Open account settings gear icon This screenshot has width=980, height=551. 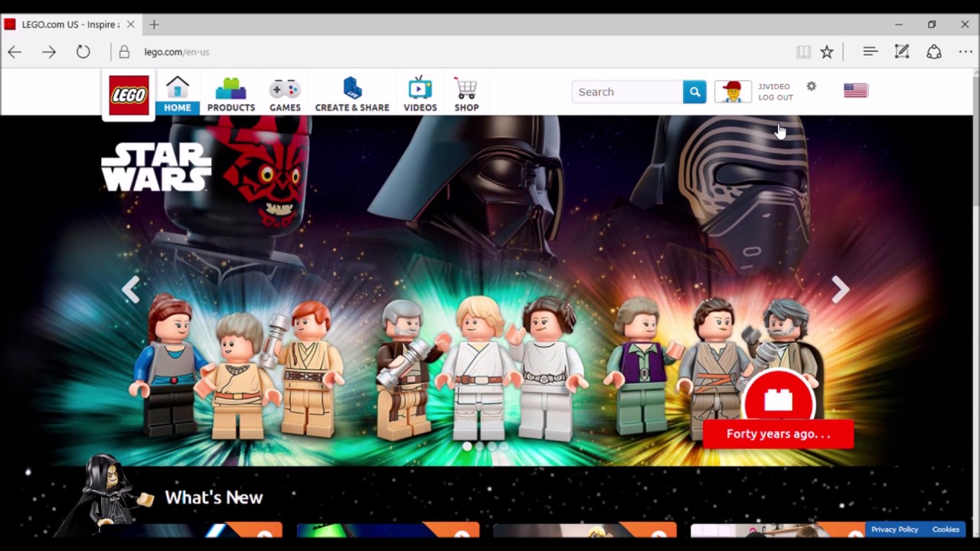coord(811,86)
